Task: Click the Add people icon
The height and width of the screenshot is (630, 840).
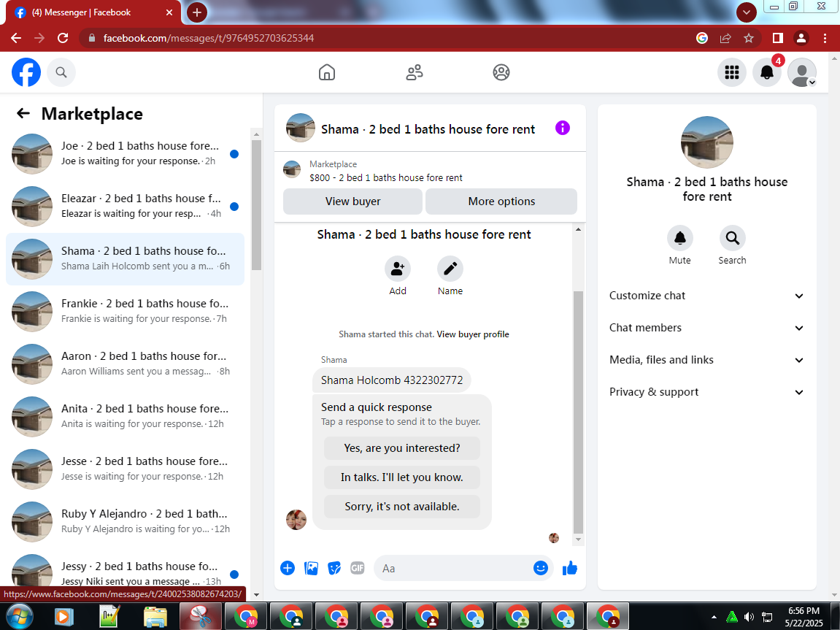Action: pyautogui.click(x=398, y=269)
